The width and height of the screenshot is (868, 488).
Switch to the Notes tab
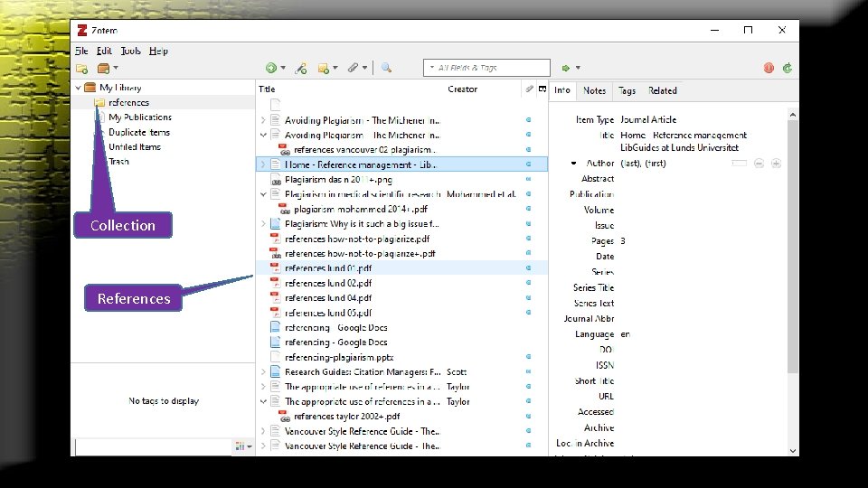click(594, 90)
